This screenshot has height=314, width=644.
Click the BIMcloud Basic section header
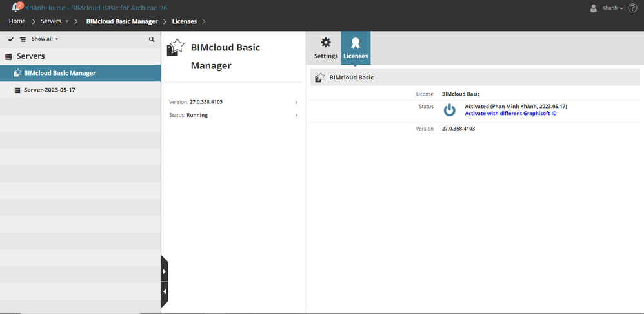475,78
